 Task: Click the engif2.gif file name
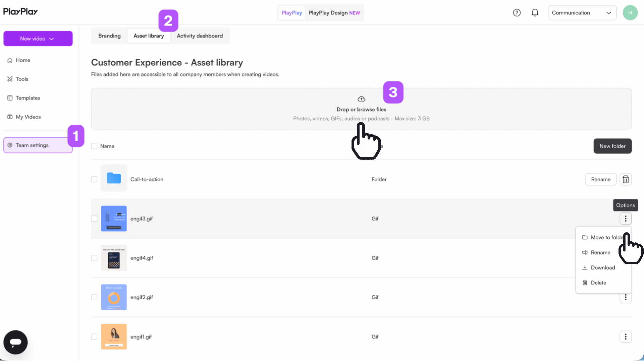[142, 297]
